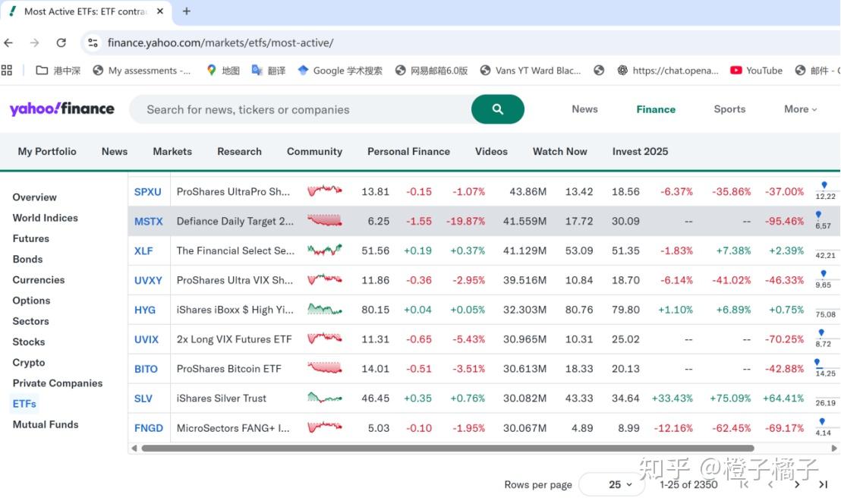Click the first page pagination icon
Image resolution: width=841 pixels, height=504 pixels.
tap(743, 484)
